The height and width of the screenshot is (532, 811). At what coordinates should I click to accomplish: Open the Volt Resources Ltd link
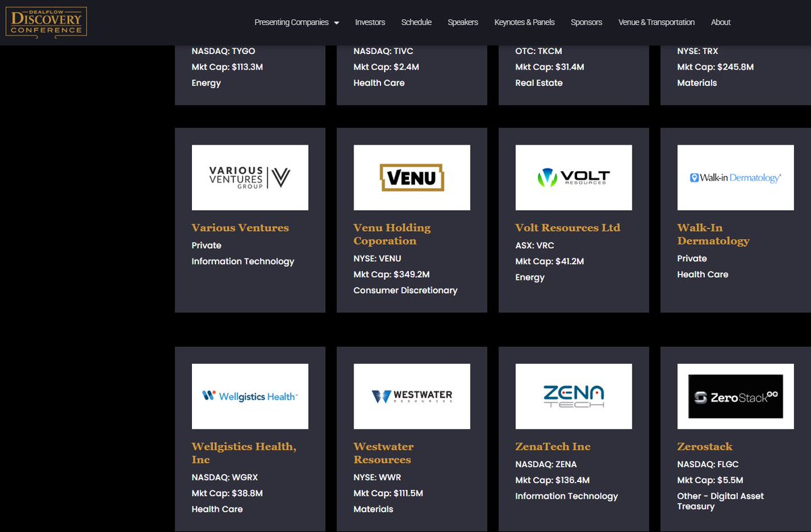[x=568, y=228]
